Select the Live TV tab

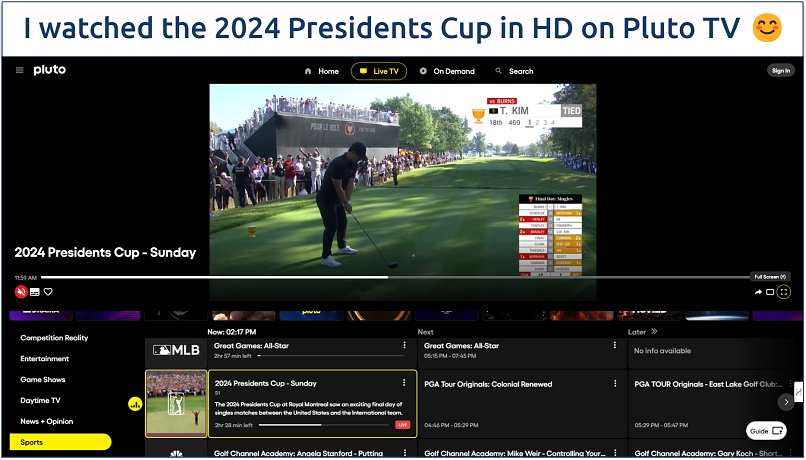pyautogui.click(x=379, y=71)
